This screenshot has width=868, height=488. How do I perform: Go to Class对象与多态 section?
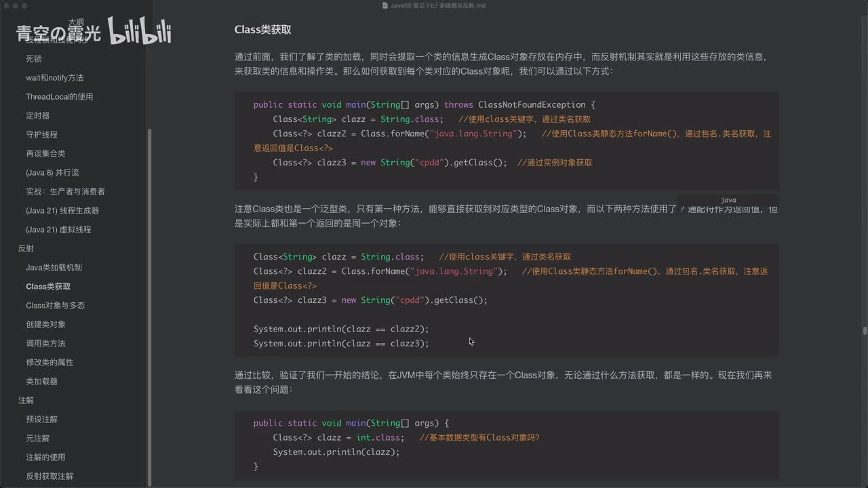tap(56, 306)
